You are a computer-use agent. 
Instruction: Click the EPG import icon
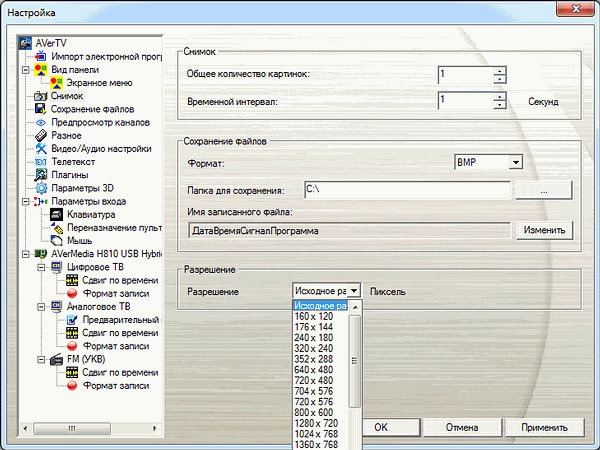(x=41, y=57)
